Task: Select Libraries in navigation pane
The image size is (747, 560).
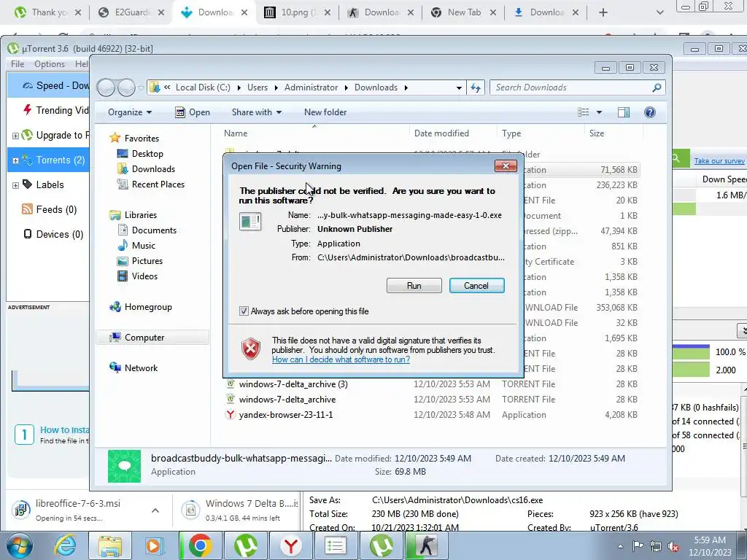Action: pos(141,215)
